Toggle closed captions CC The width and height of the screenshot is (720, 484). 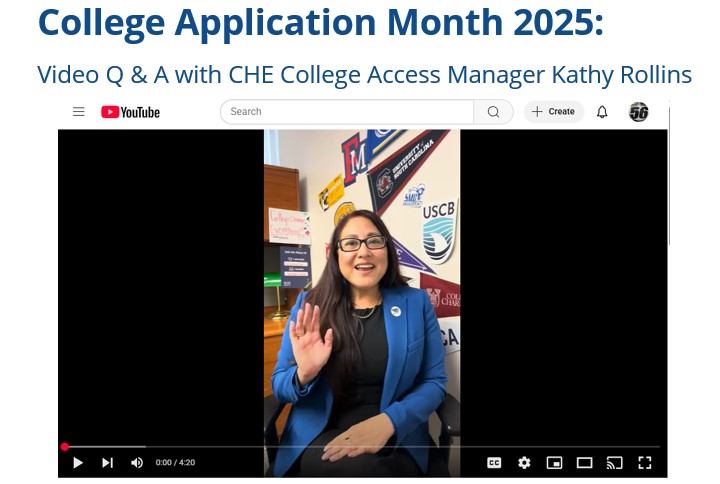(494, 462)
